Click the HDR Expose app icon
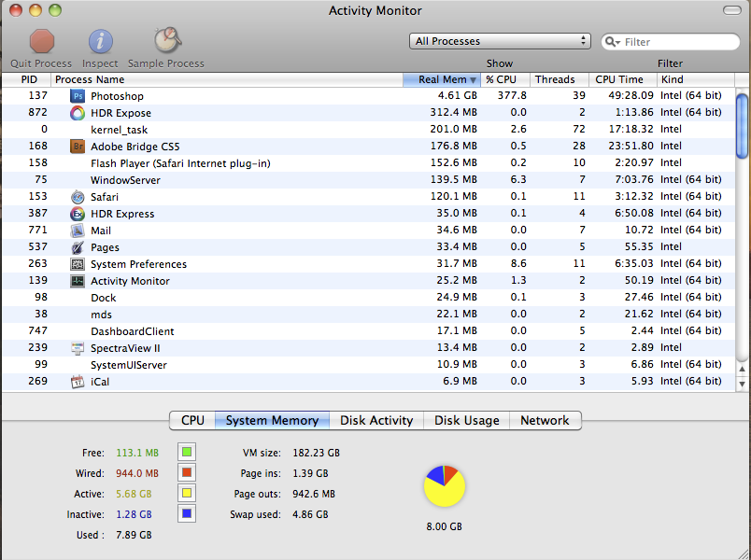The width and height of the screenshot is (751, 560). 78,113
